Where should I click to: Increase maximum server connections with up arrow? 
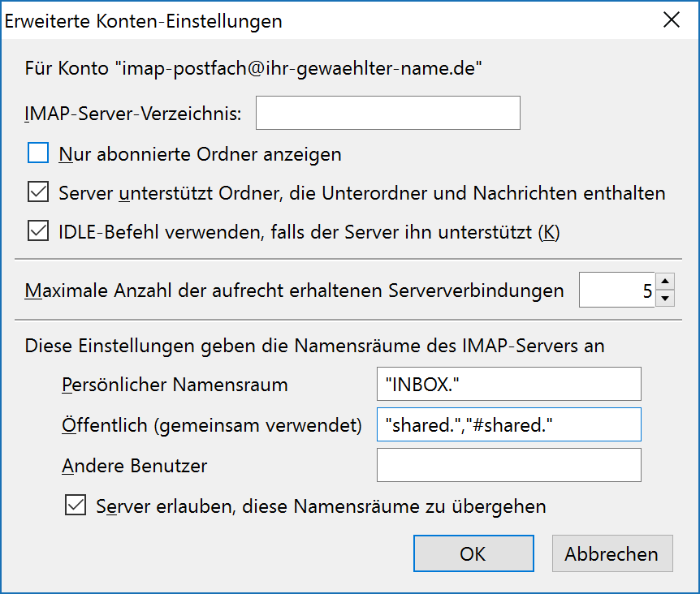(665, 282)
